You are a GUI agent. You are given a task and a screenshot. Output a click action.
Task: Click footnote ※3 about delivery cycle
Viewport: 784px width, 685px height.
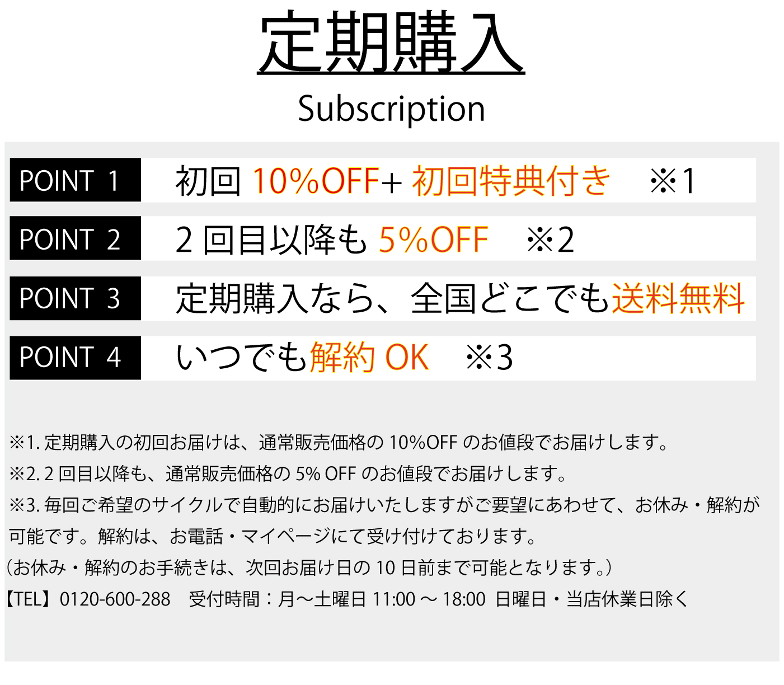(384, 521)
